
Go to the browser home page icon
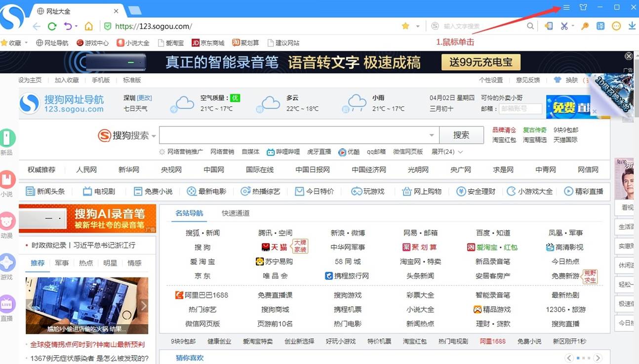coord(89,26)
